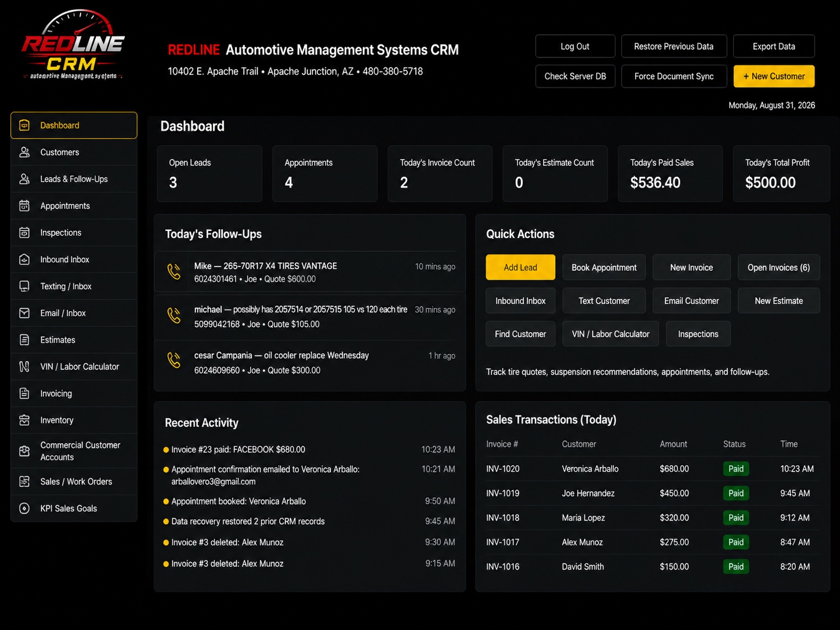This screenshot has height=630, width=840.
Task: Click the Redline CRM logo
Action: pos(73,45)
